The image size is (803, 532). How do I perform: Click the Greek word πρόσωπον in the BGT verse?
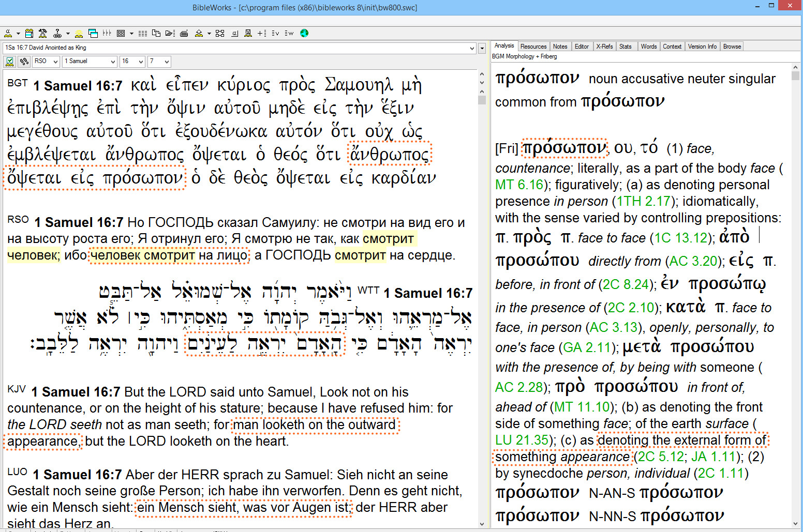tap(143, 178)
